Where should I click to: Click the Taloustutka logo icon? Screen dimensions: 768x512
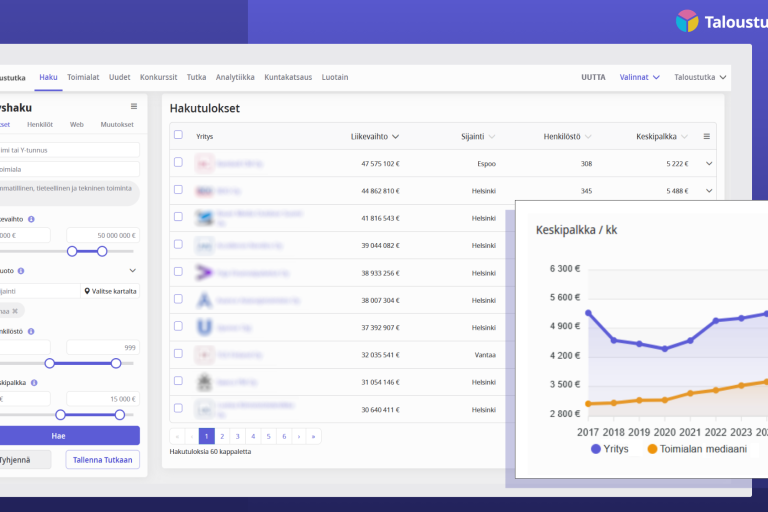click(687, 21)
